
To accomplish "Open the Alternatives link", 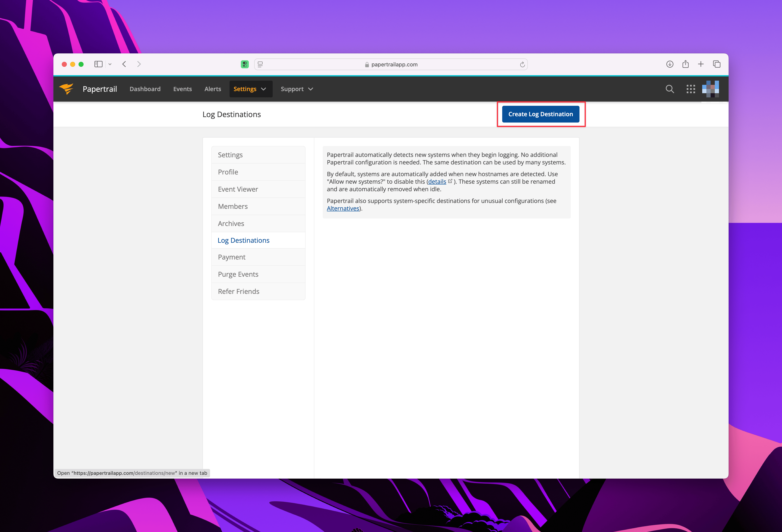I will click(x=343, y=208).
